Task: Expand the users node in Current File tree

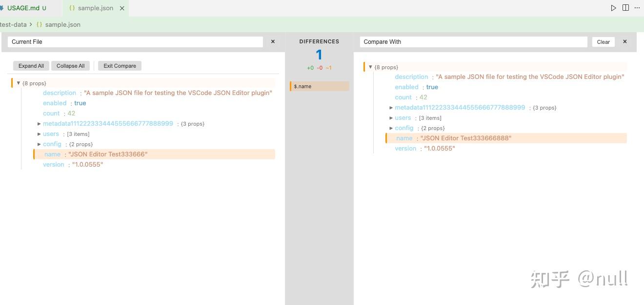Action: click(x=39, y=134)
